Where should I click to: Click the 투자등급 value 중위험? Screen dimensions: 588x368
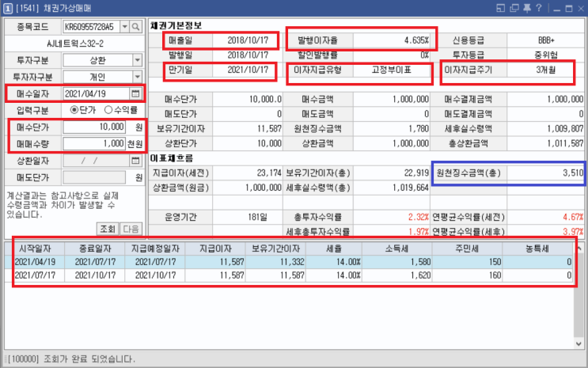pos(546,55)
